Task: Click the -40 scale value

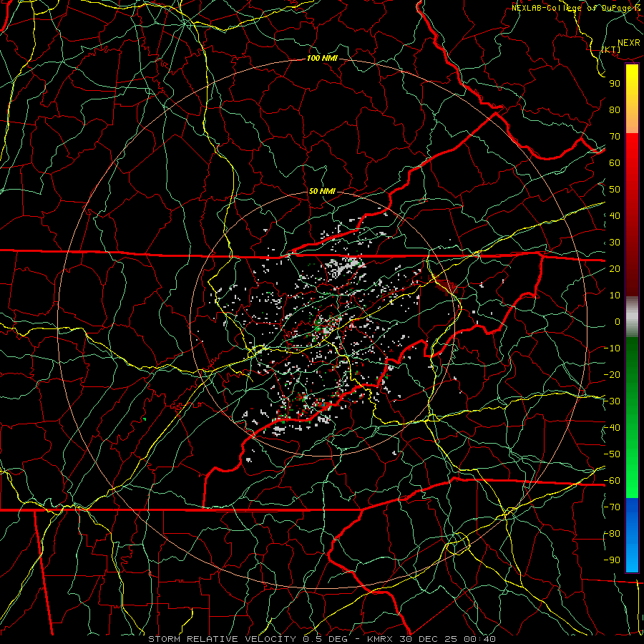Action: (612, 428)
